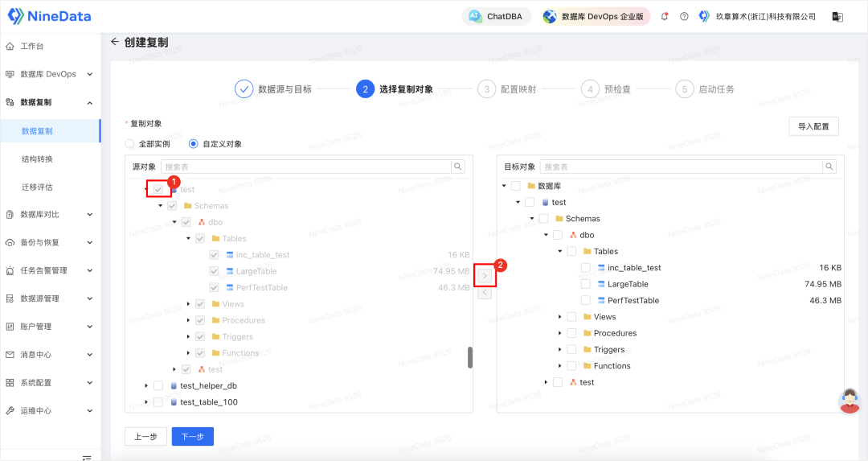This screenshot has height=461, width=868.
Task: Focus the 目标对象 search field
Action: coord(681,167)
